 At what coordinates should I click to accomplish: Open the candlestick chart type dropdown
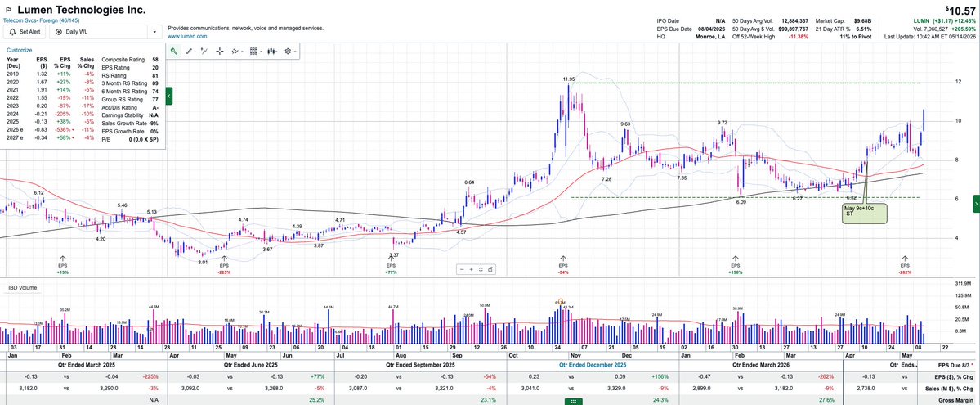point(272,52)
